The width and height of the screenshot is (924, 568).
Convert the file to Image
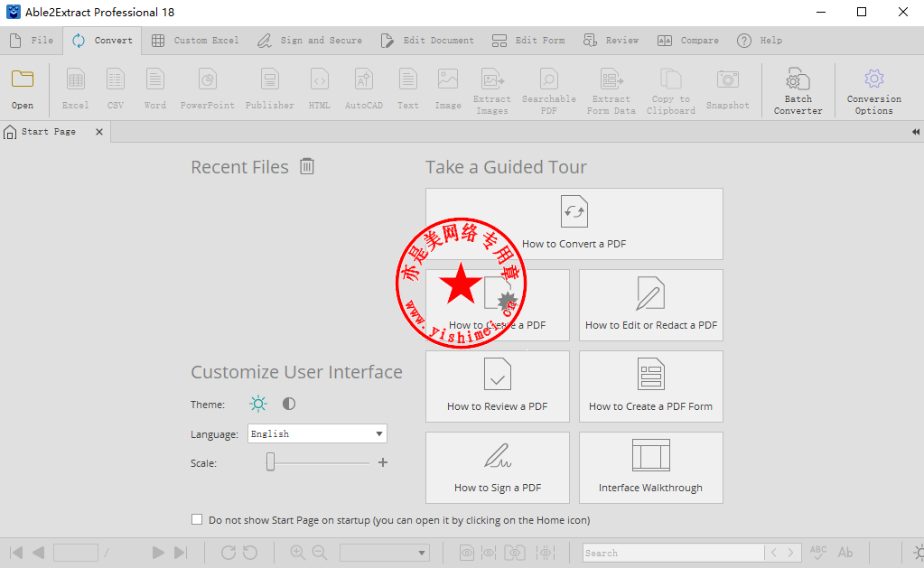coord(448,88)
